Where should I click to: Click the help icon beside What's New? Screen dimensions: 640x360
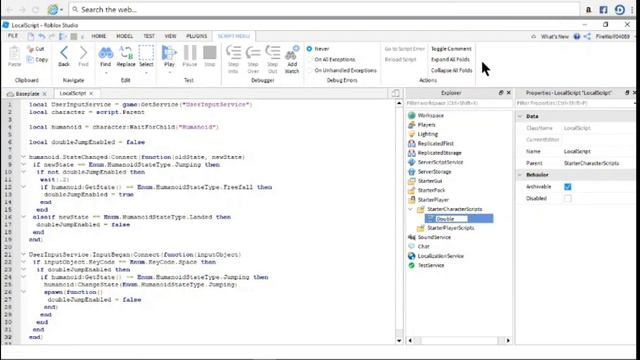(577, 36)
